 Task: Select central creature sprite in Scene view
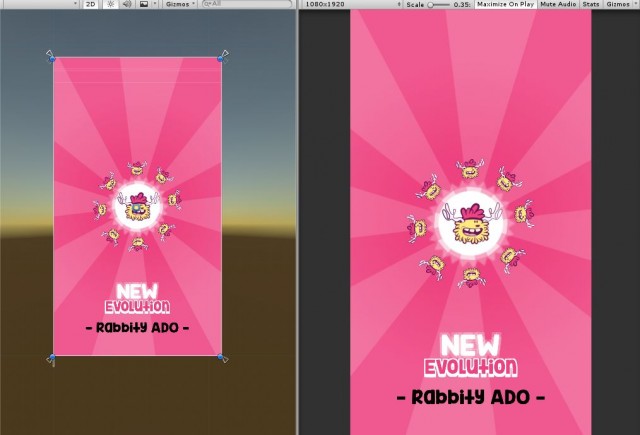tap(138, 206)
